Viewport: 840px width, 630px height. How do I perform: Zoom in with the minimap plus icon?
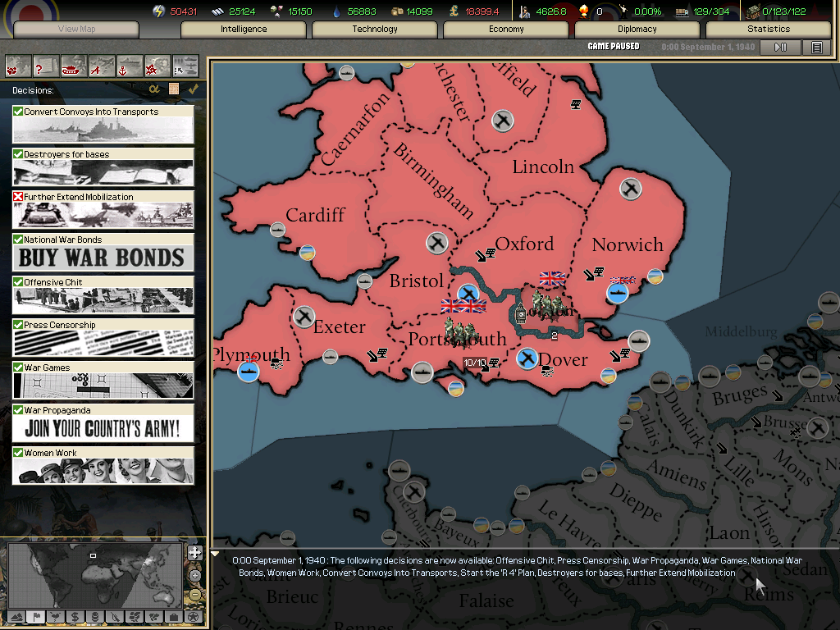tap(195, 575)
